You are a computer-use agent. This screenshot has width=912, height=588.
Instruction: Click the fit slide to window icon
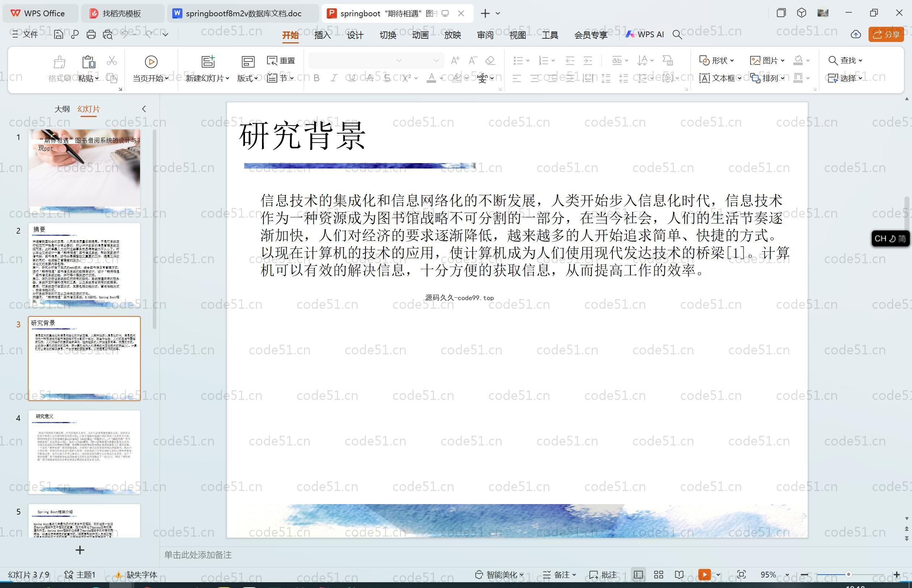(741, 575)
